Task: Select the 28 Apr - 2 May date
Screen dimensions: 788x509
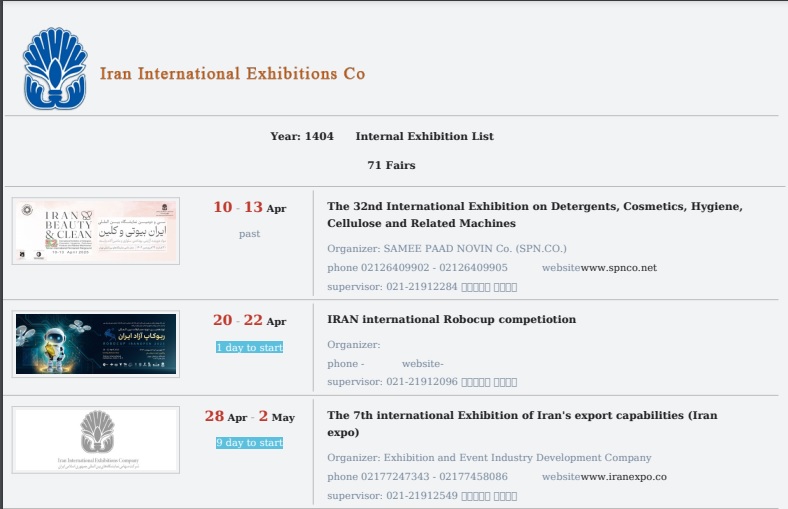Action: (249, 417)
